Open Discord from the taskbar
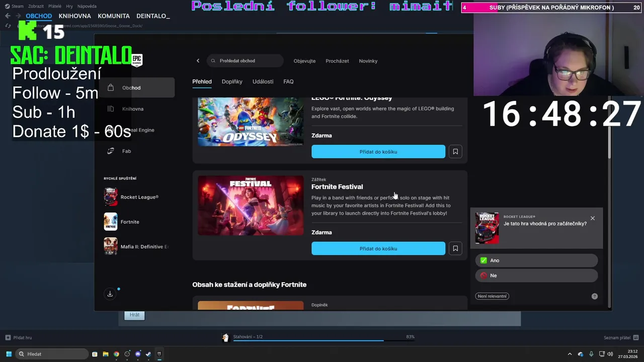 (x=138, y=354)
